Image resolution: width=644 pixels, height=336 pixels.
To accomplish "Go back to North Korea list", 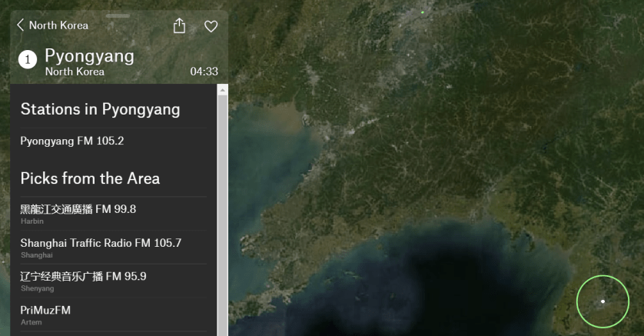I will tap(58, 25).
